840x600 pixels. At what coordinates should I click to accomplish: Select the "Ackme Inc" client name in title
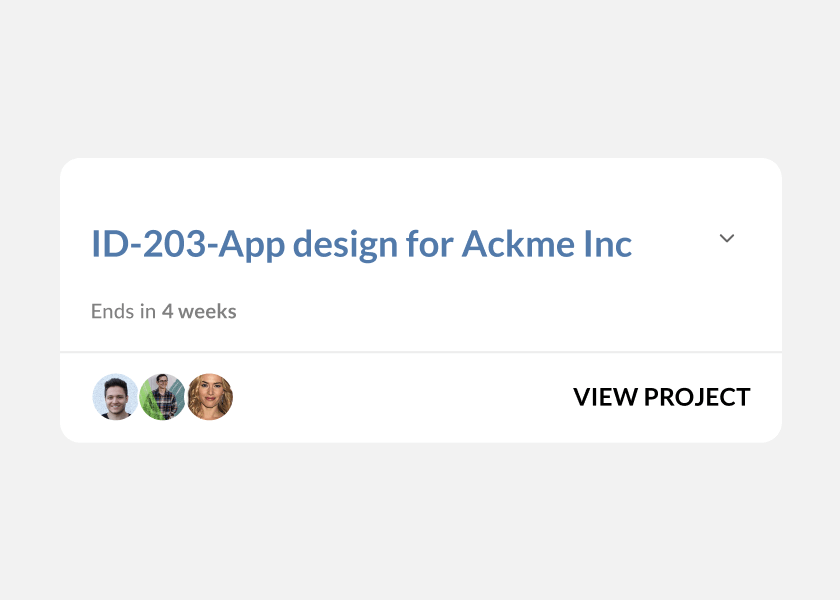(x=546, y=244)
